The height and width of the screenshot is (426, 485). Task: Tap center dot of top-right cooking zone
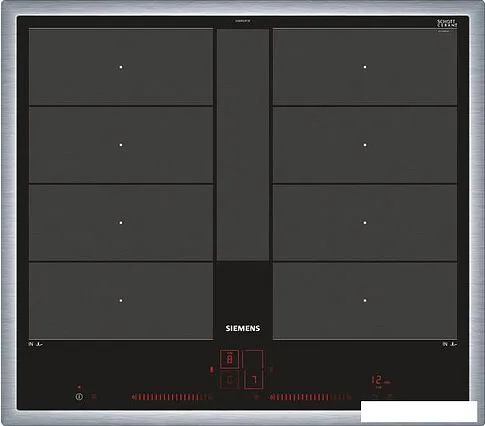(365, 67)
